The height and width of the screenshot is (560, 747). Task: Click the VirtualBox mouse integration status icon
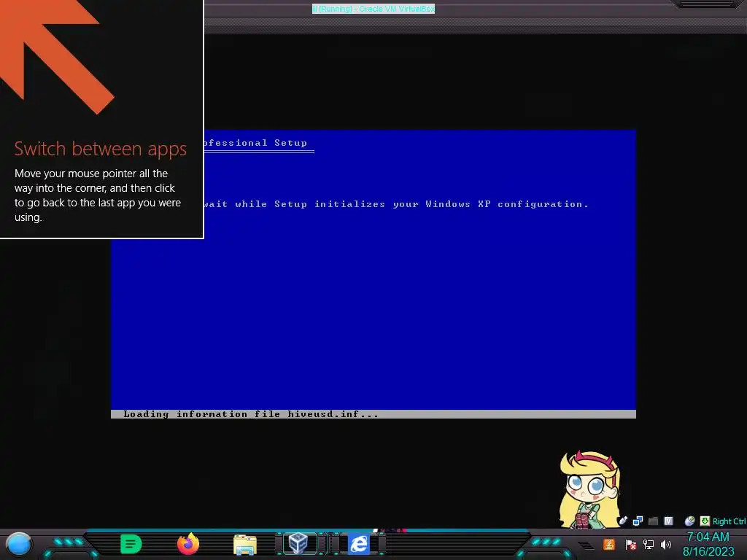(689, 521)
